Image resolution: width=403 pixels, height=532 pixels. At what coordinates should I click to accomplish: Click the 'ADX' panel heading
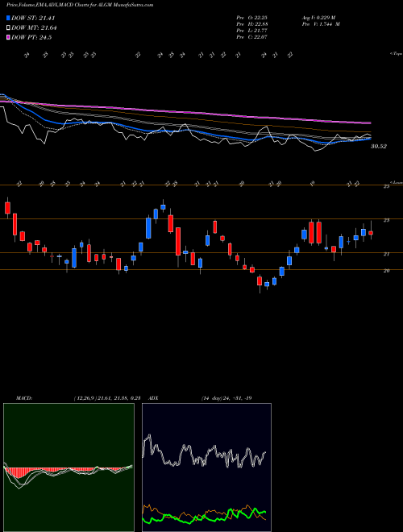point(153,398)
